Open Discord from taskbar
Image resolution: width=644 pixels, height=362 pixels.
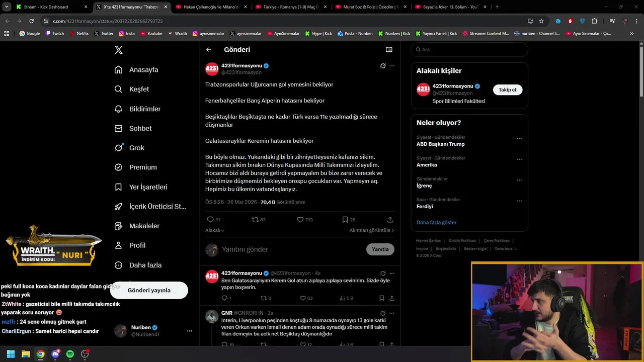55,354
